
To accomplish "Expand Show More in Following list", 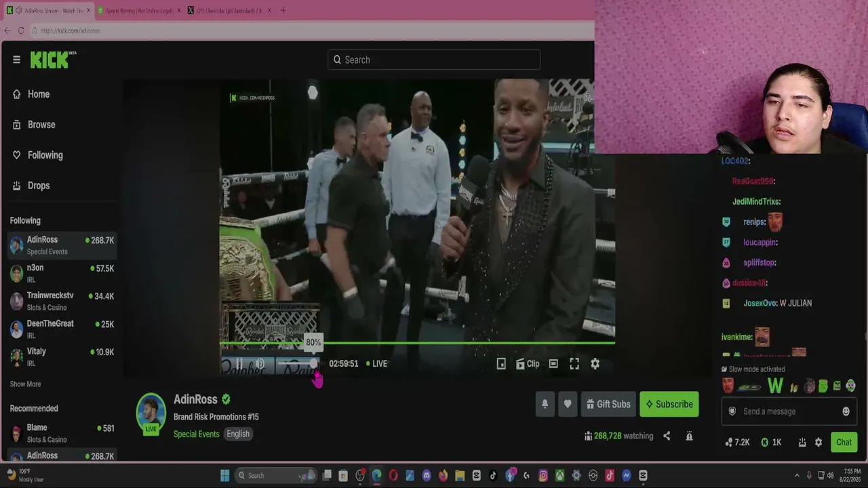I will 25,384.
